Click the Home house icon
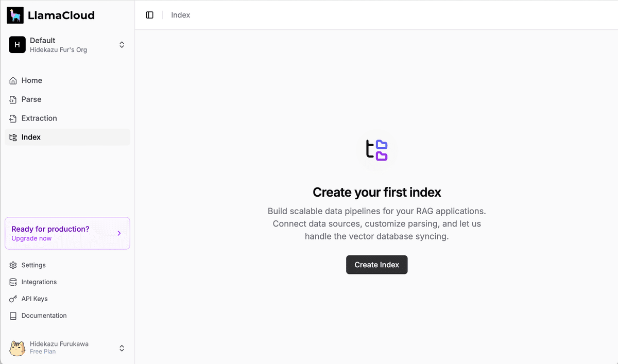Viewport: 618px width, 364px height. pos(13,81)
